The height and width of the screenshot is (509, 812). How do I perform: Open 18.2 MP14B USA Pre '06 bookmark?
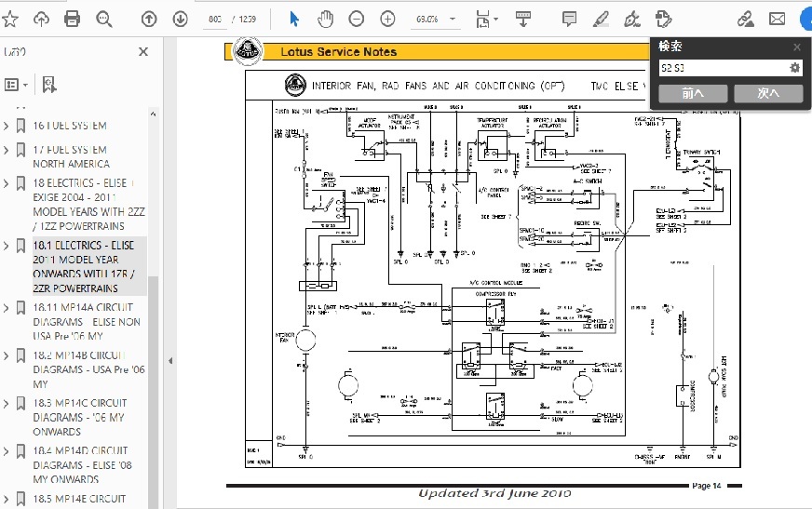88,369
